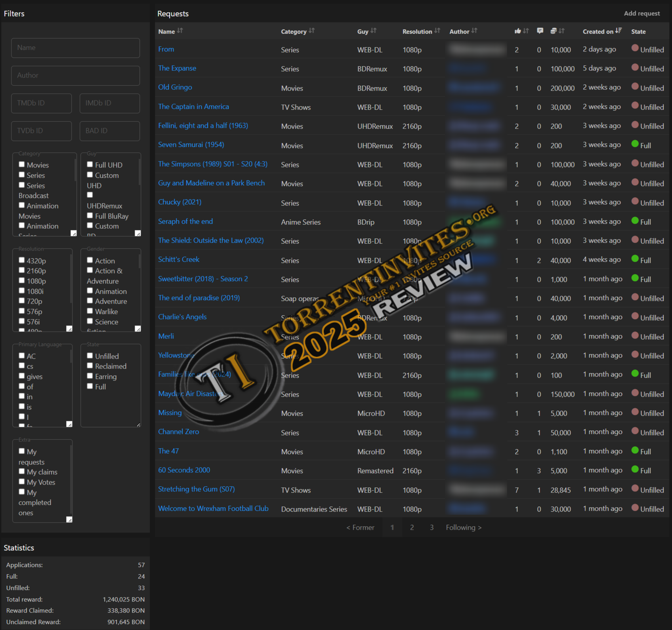This screenshot has width=672, height=630.
Task: Check the My claims checkbox
Action: pos(22,471)
